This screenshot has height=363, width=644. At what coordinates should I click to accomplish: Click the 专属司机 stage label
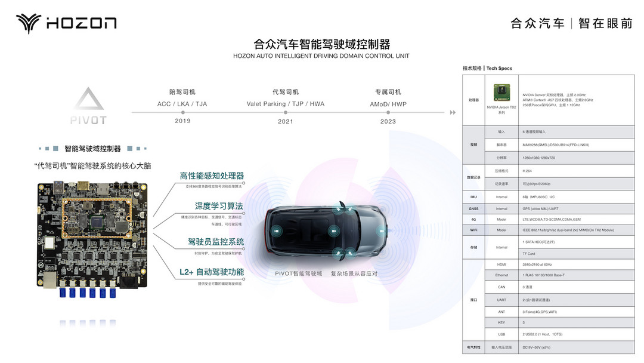pos(388,92)
